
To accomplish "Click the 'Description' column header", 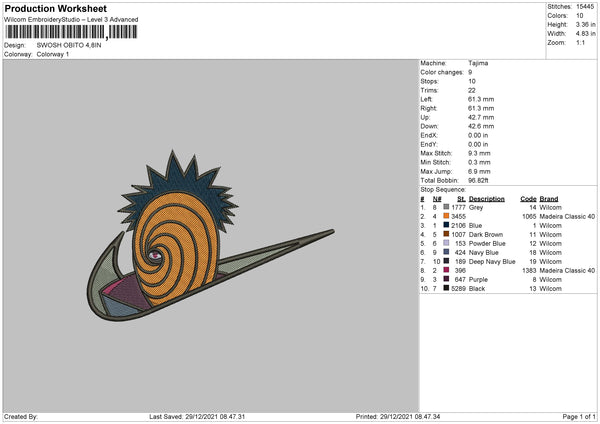I will [x=487, y=199].
